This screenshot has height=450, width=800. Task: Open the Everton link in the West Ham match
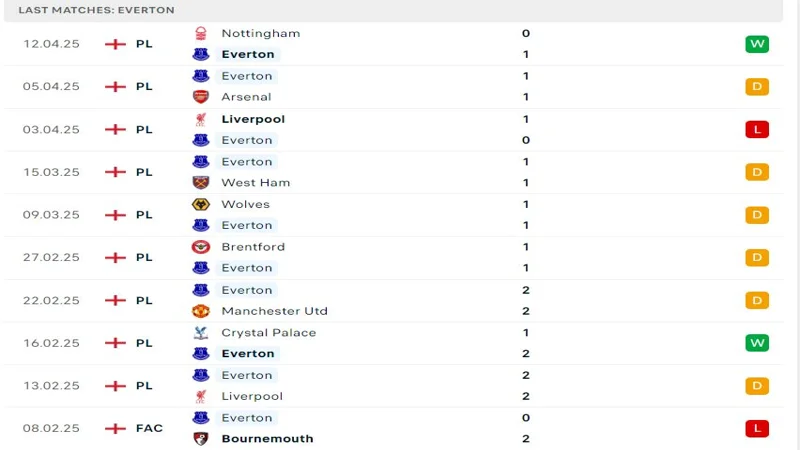[247, 162]
